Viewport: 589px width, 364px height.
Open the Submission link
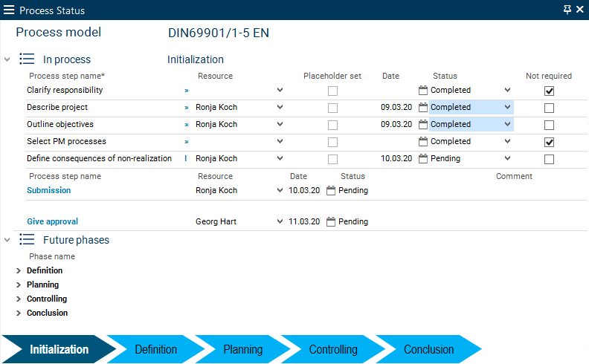[x=49, y=190]
